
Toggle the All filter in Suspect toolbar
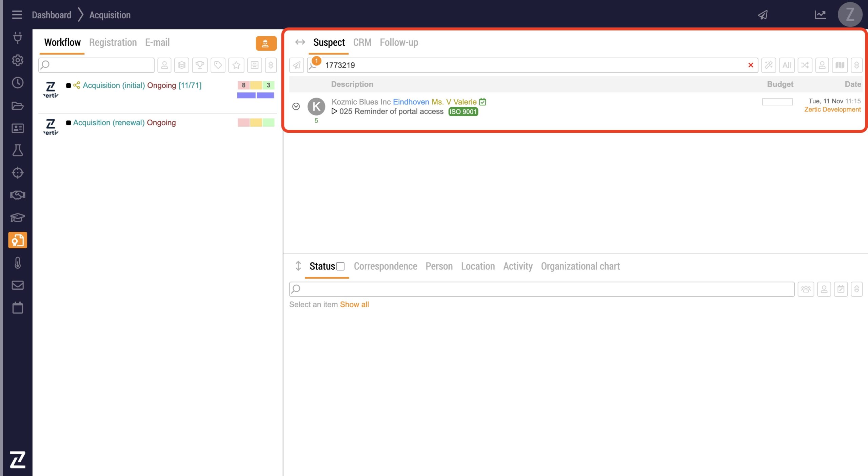click(x=787, y=65)
